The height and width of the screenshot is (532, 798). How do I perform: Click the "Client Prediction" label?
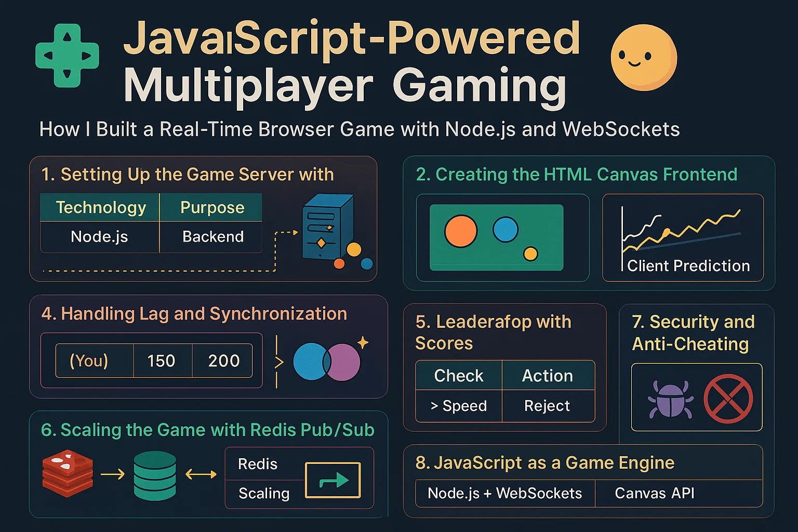click(688, 266)
